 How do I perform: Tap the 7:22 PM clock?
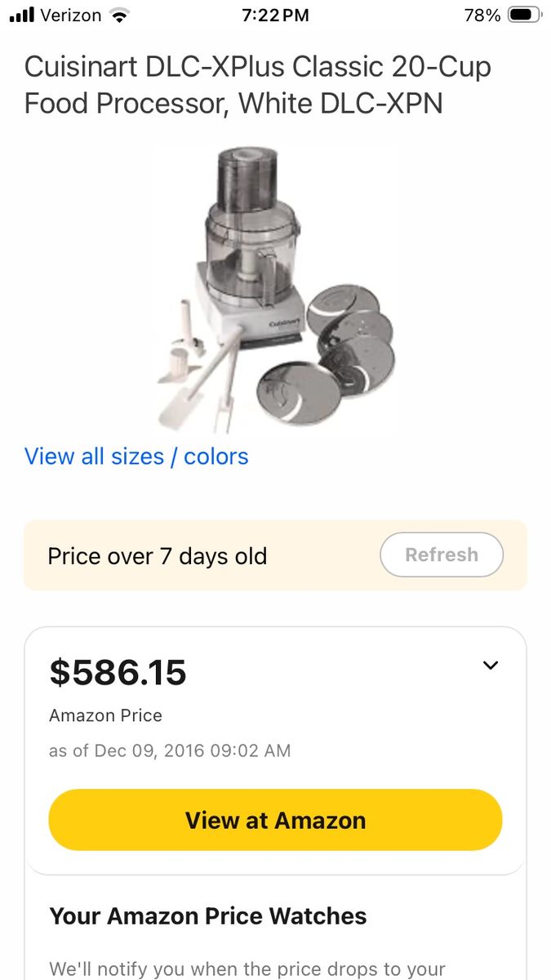pyautogui.click(x=276, y=15)
